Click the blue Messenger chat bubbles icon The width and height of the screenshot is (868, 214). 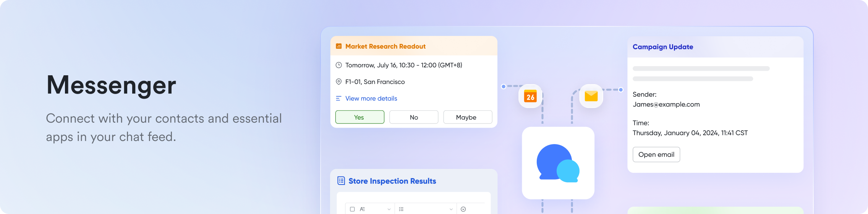558,163
